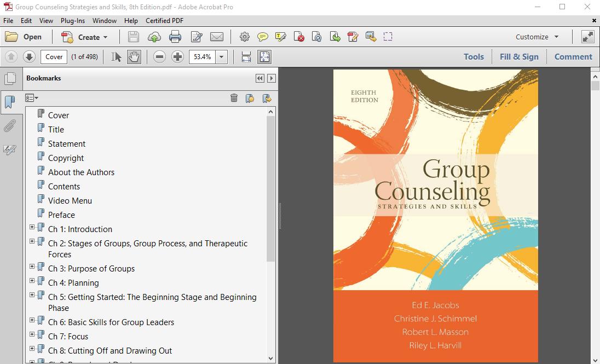Delete selected bookmark with trash icon
Viewport: 600px width, 364px height.
234,98
